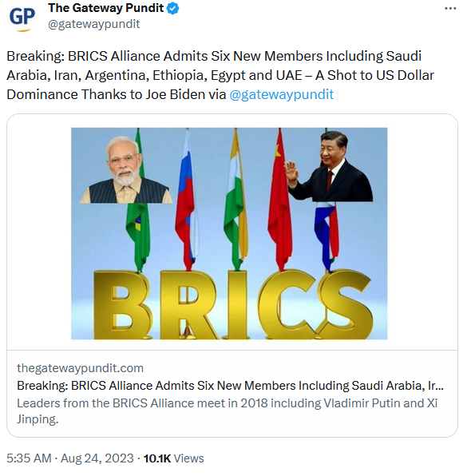Viewport: 471px width, 476px height.
Task: Click the red Chinese flag in the image
Action: tap(280, 200)
